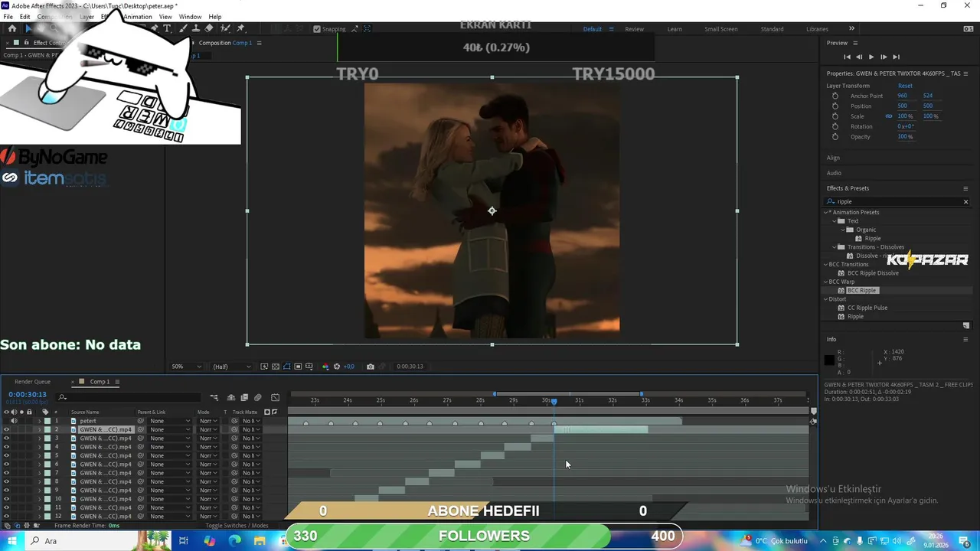Click the Rotation stopwatch icon

coord(835,126)
